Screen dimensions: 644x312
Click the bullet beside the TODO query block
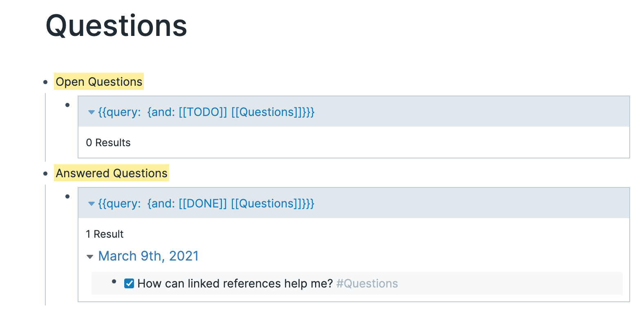[x=67, y=105]
